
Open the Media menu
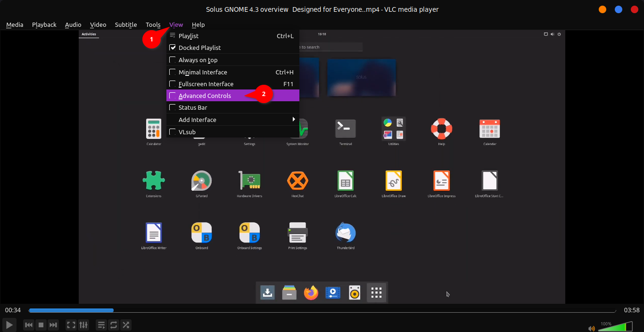(x=15, y=24)
